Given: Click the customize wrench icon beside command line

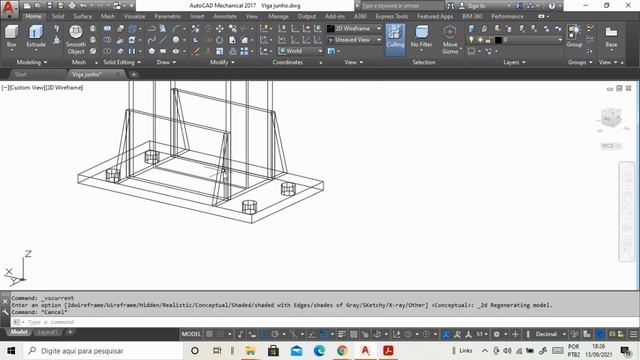Looking at the screenshot, I should [x=5, y=312].
